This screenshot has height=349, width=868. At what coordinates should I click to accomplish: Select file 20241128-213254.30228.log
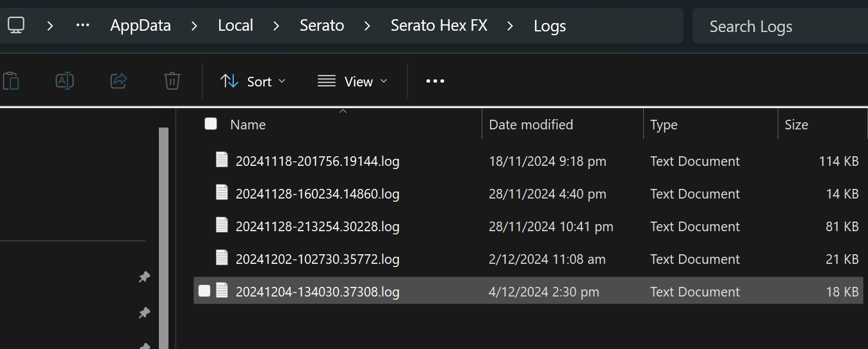click(318, 226)
